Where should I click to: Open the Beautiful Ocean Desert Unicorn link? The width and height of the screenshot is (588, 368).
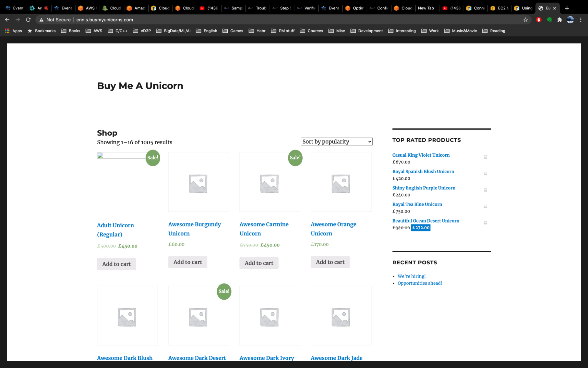click(x=426, y=221)
